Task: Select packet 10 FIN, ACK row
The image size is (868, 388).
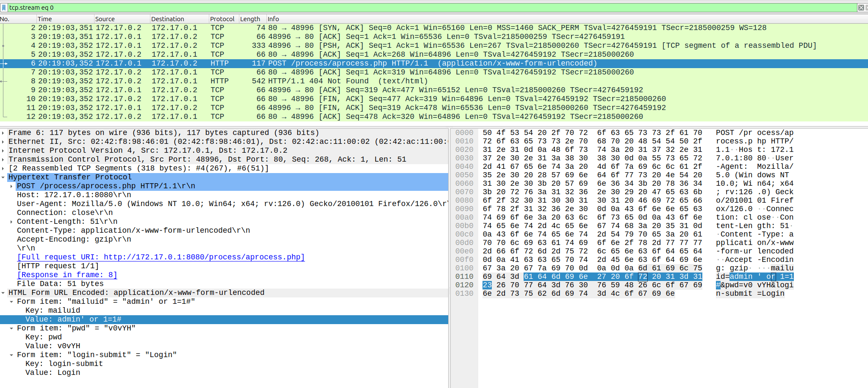Action: 434,99
